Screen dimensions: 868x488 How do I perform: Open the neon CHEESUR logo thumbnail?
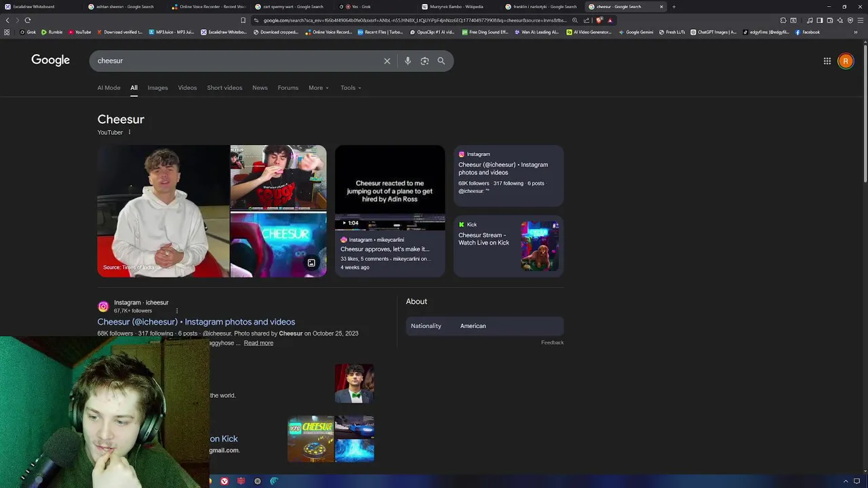278,245
